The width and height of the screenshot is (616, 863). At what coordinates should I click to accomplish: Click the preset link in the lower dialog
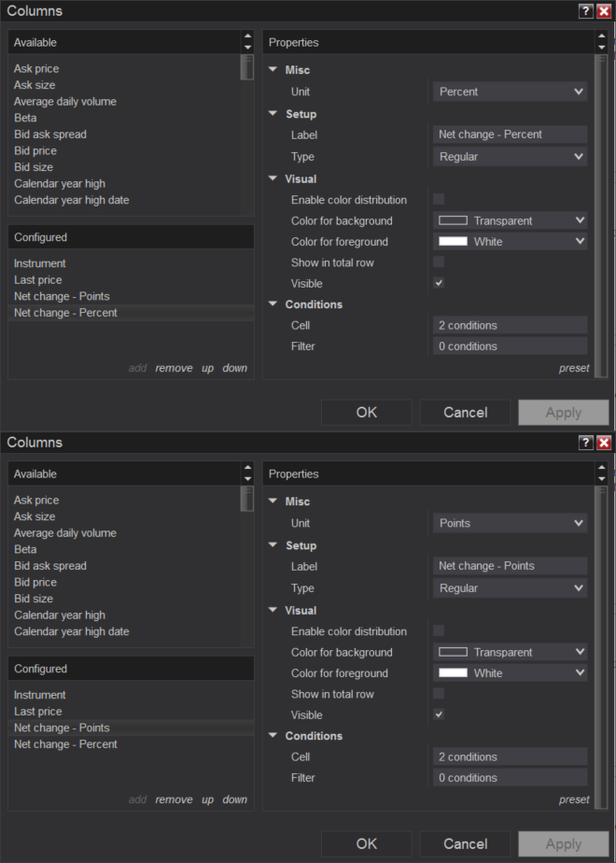(574, 799)
